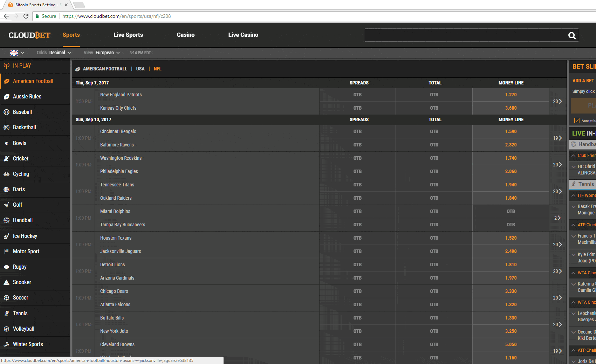The image size is (596, 364).
Task: Open the Sports tab
Action: click(x=71, y=35)
